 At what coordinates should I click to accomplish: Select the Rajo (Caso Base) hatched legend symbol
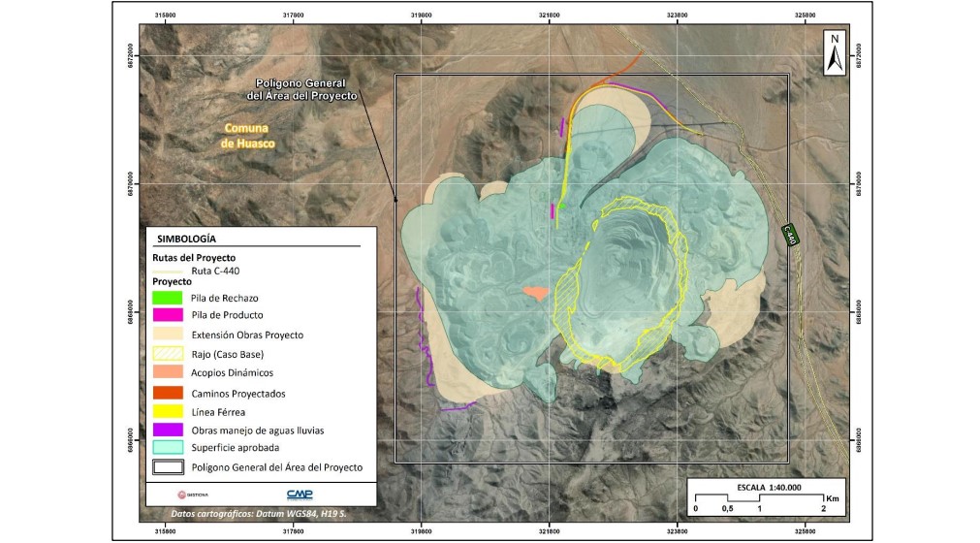click(x=169, y=353)
